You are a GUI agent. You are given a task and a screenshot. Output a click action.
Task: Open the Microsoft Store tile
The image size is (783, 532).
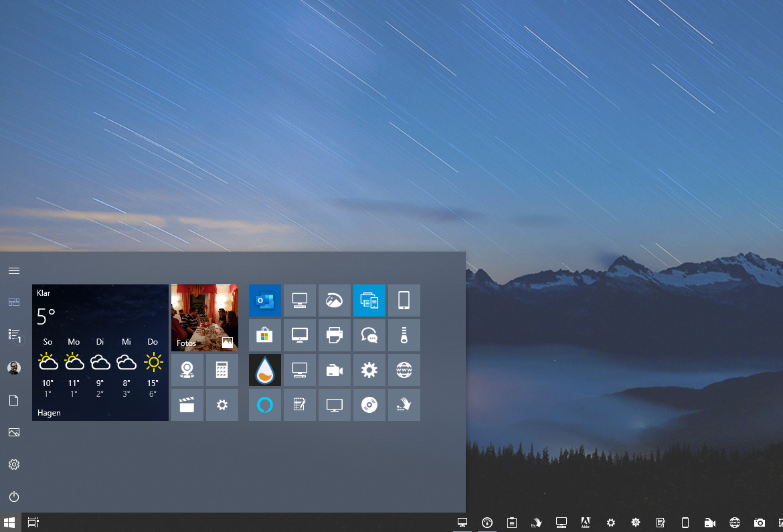click(264, 335)
